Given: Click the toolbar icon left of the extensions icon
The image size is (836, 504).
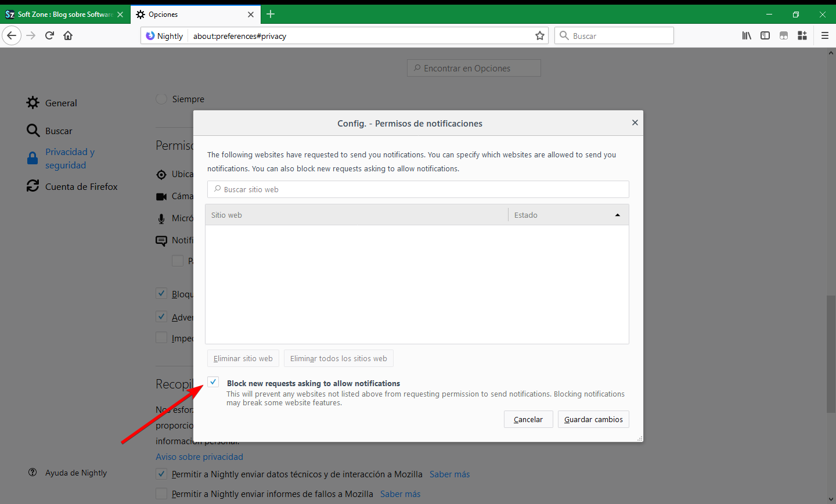Looking at the screenshot, I should [784, 35].
